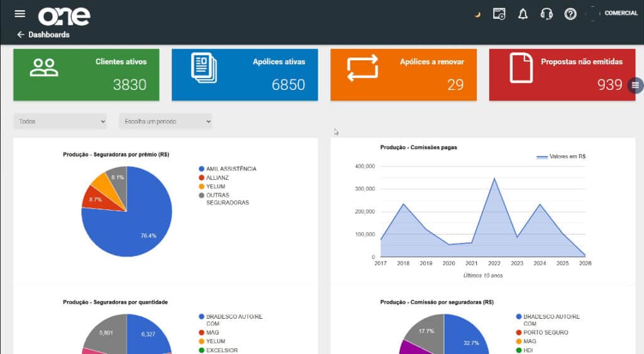Click the 6,327 pie slice
Image resolution: width=644 pixels, height=354 pixels.
click(148, 334)
